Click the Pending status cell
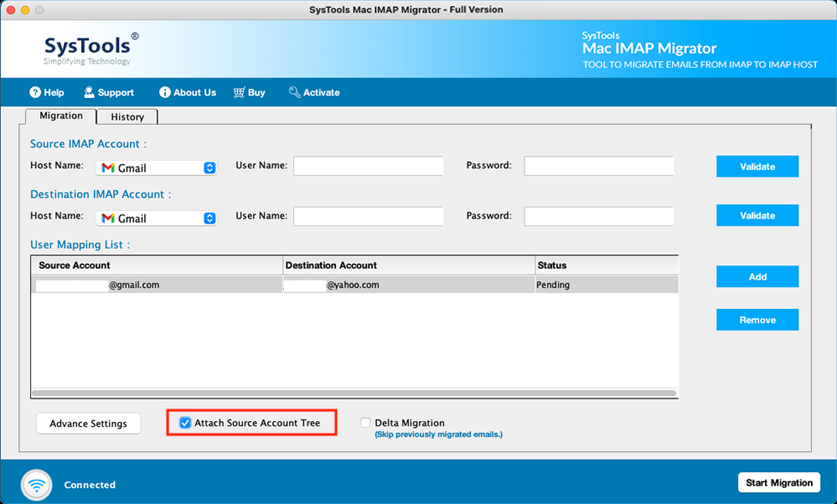 click(x=607, y=285)
